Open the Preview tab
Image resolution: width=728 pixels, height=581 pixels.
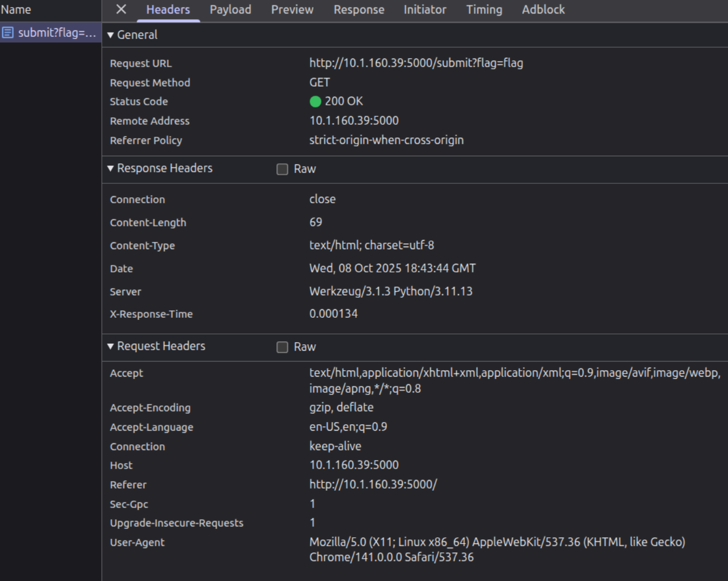click(x=291, y=9)
